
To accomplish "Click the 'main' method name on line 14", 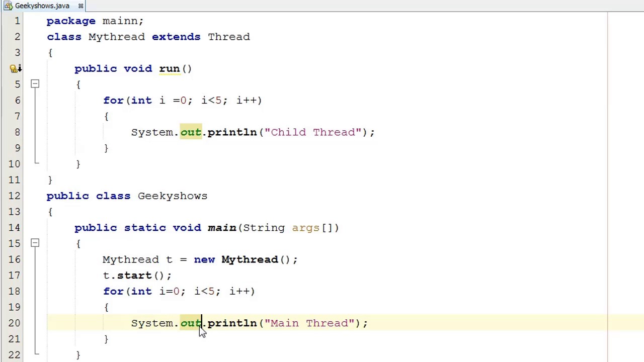I will click(x=222, y=228).
